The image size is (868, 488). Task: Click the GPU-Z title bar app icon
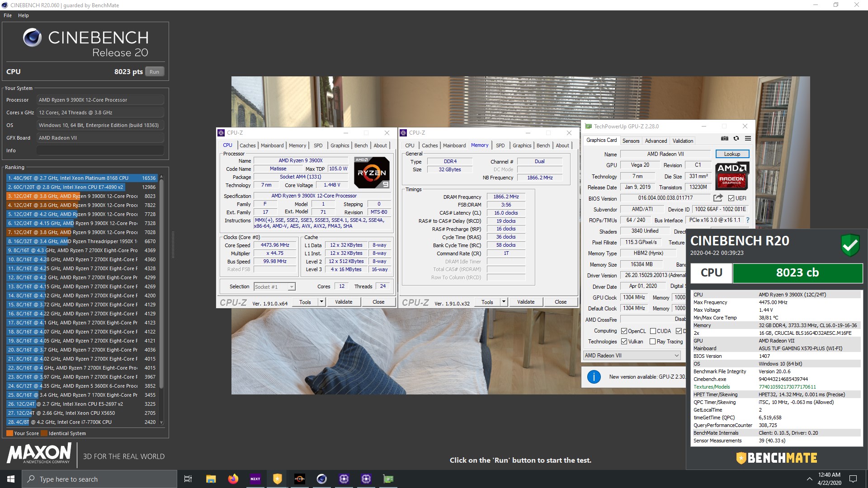point(588,127)
